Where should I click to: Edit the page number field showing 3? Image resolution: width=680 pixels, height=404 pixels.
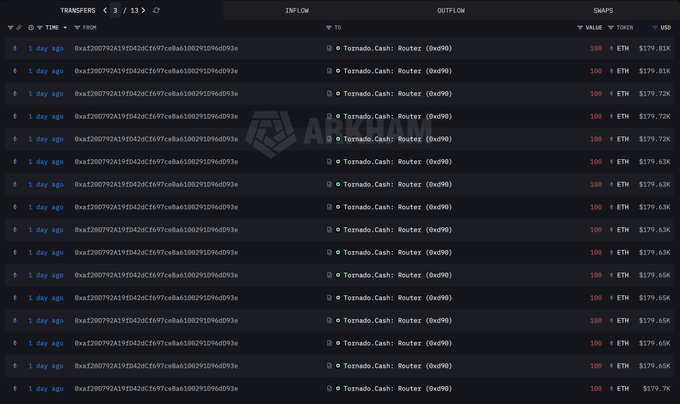point(115,10)
